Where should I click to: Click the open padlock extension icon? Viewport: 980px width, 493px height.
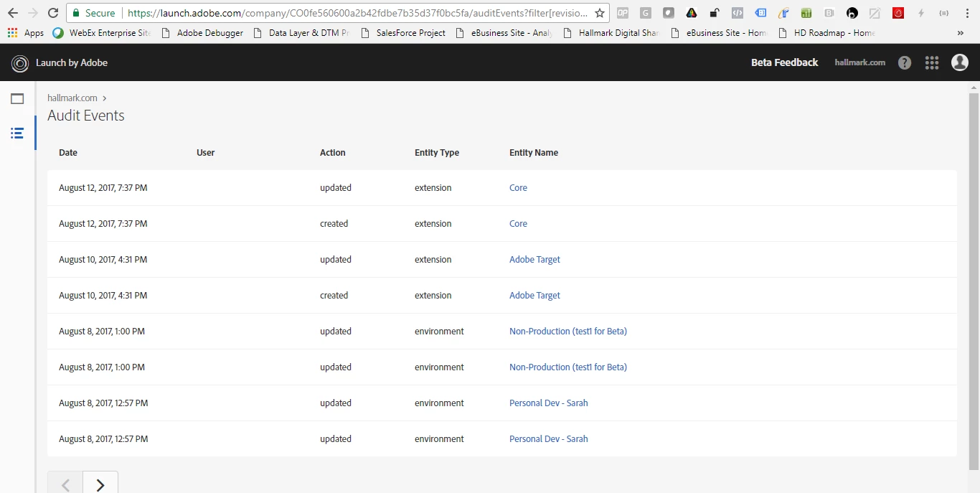(x=715, y=13)
